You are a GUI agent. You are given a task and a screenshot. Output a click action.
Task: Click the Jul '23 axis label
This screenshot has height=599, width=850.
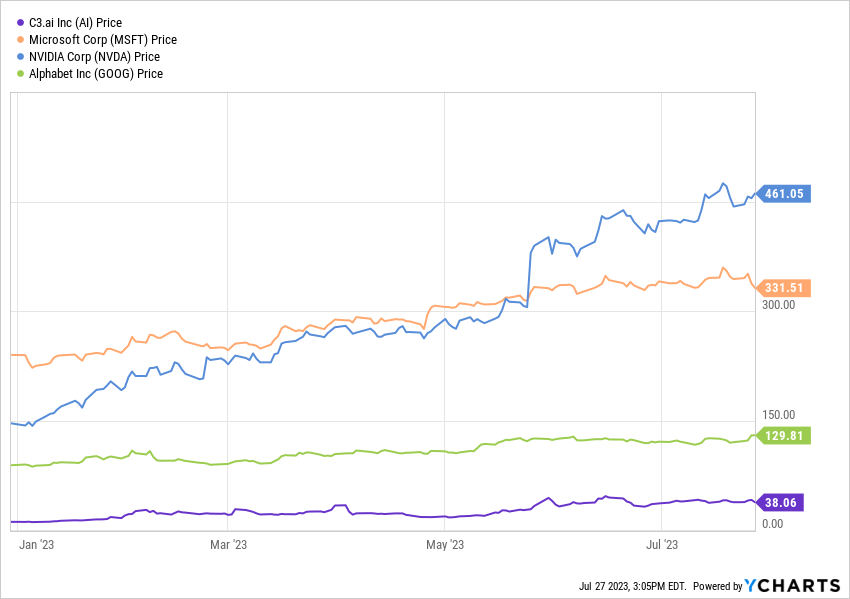(x=662, y=545)
